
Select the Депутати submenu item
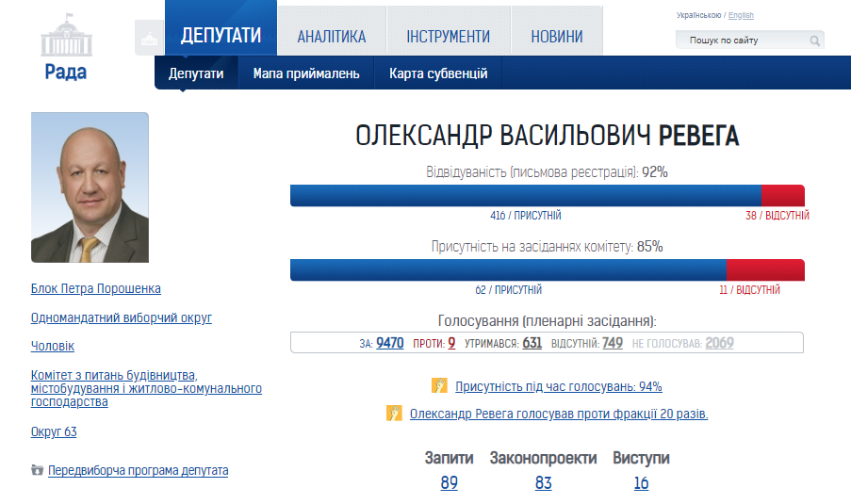click(x=196, y=73)
